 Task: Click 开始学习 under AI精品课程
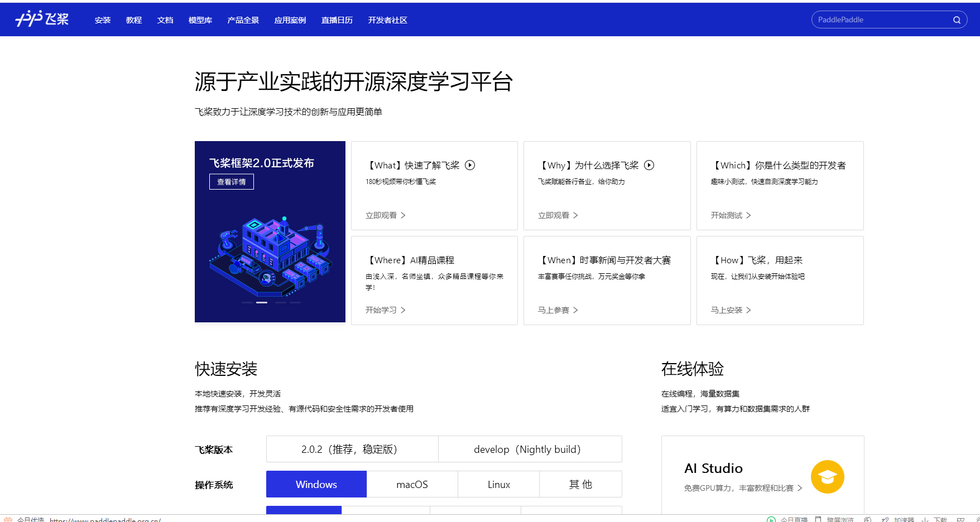click(x=382, y=310)
